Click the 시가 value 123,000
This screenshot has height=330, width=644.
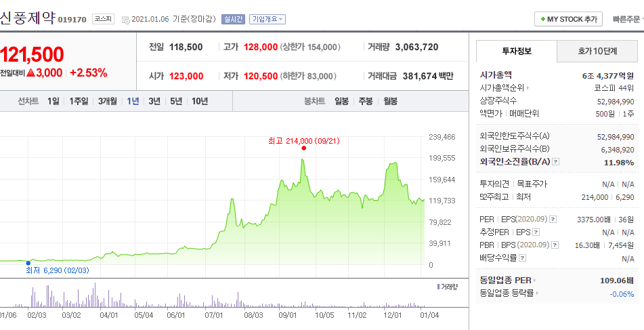click(x=186, y=76)
